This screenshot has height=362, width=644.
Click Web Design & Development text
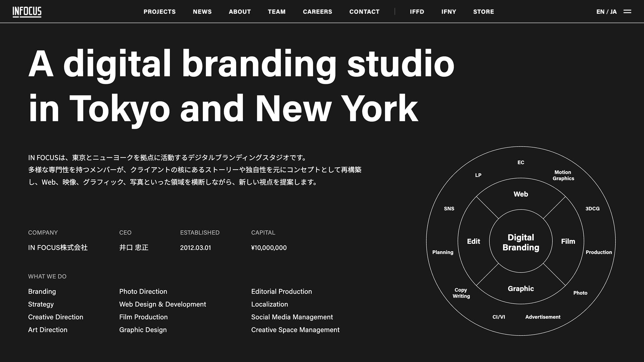coord(163,304)
